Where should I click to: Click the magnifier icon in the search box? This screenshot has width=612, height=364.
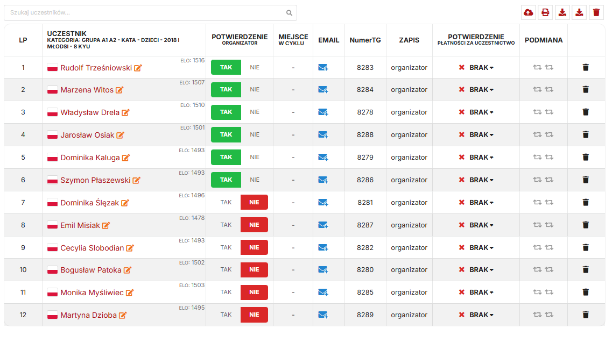289,13
